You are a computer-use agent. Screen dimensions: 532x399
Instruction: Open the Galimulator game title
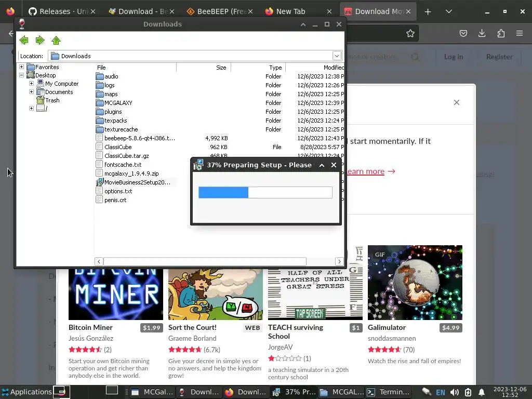(x=387, y=327)
